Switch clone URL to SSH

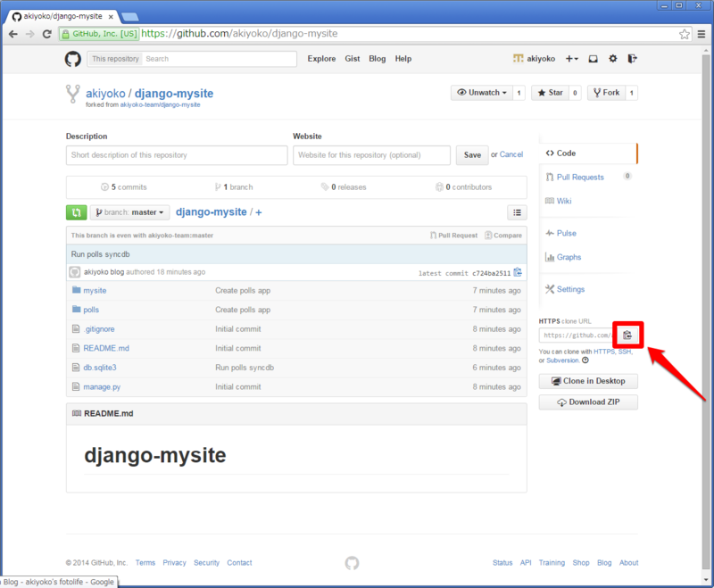(x=624, y=352)
